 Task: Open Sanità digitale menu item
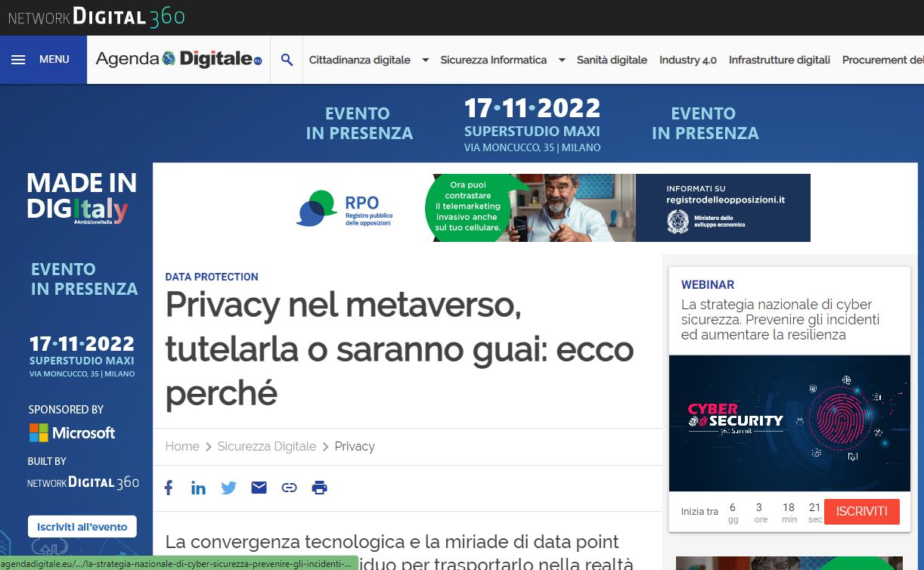pos(612,60)
